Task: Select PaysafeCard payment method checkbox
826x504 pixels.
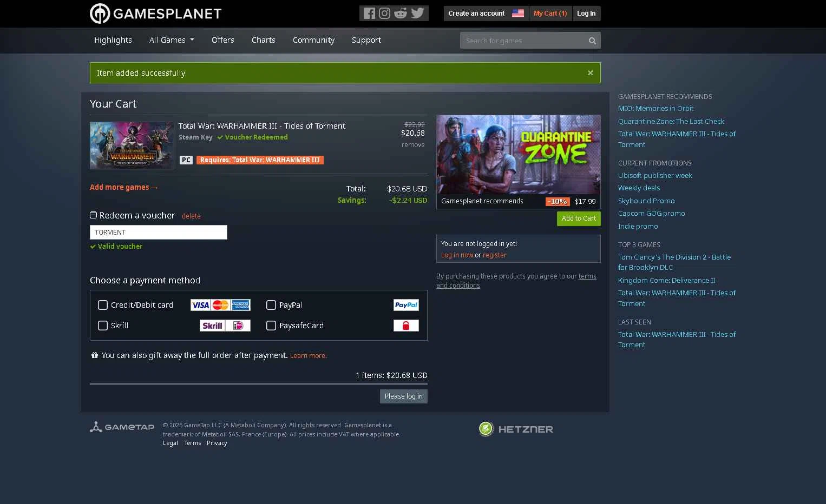Action: 271,326
